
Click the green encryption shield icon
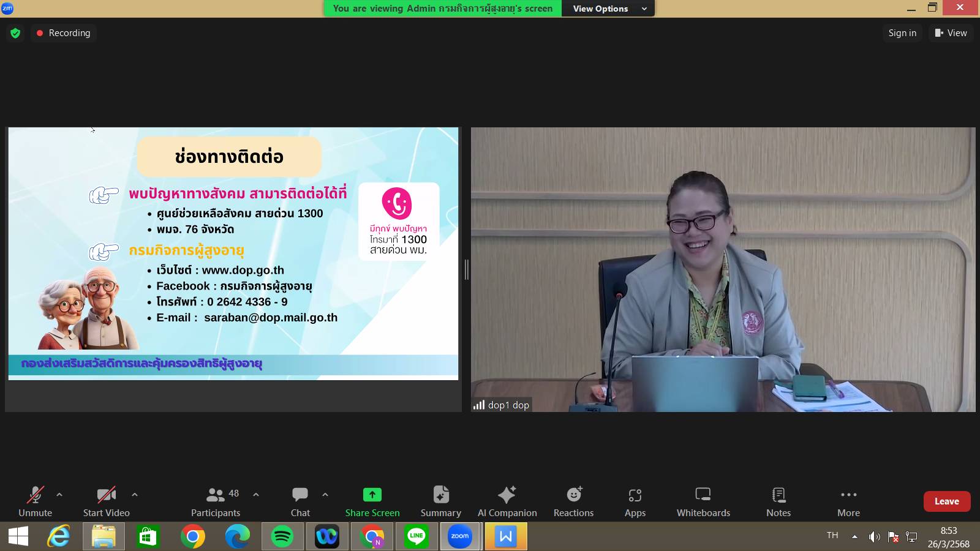[x=15, y=33]
